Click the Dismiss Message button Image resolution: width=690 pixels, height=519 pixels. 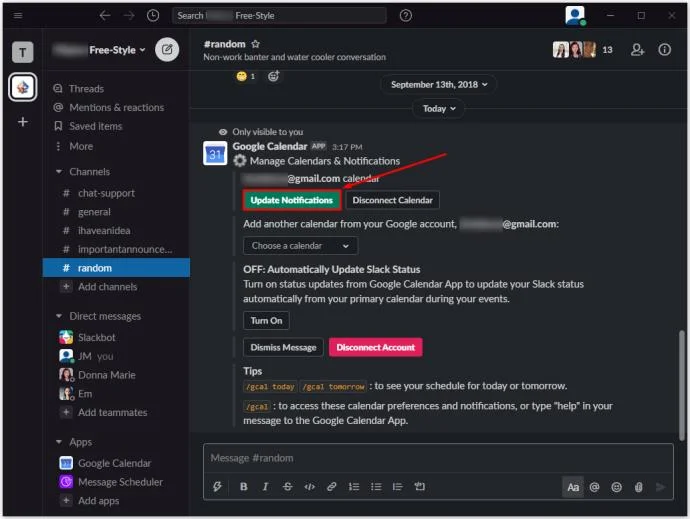(283, 347)
